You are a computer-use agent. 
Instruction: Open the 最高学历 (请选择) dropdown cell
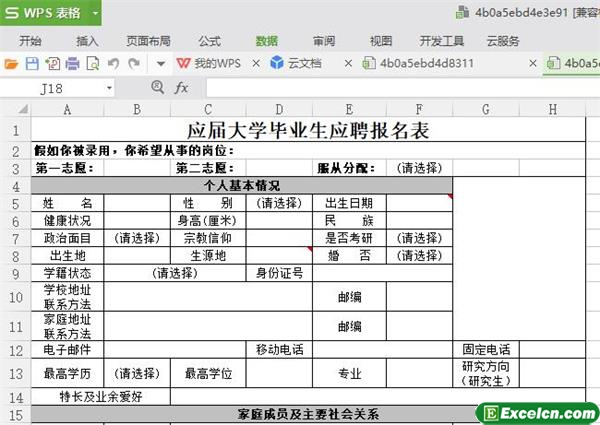click(137, 373)
